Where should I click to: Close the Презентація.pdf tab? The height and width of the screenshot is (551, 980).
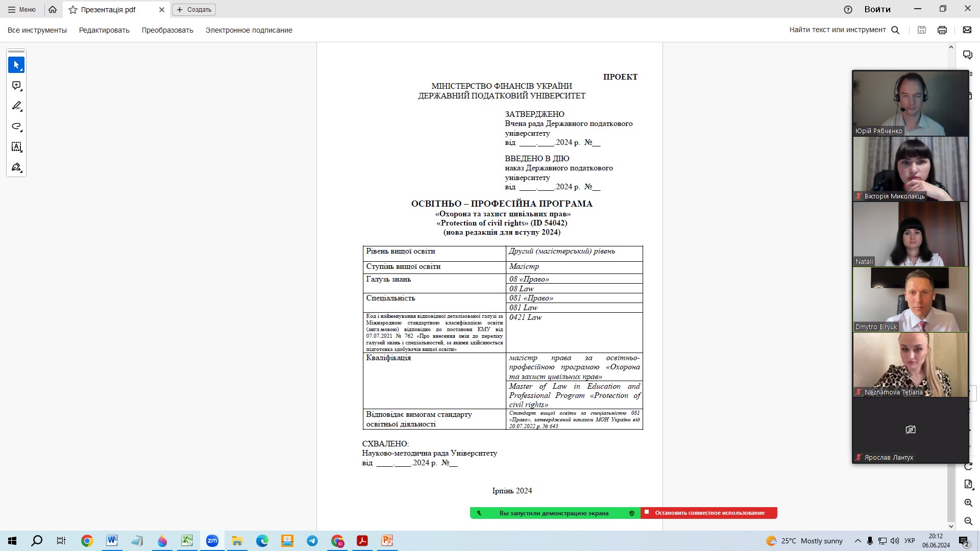click(161, 10)
